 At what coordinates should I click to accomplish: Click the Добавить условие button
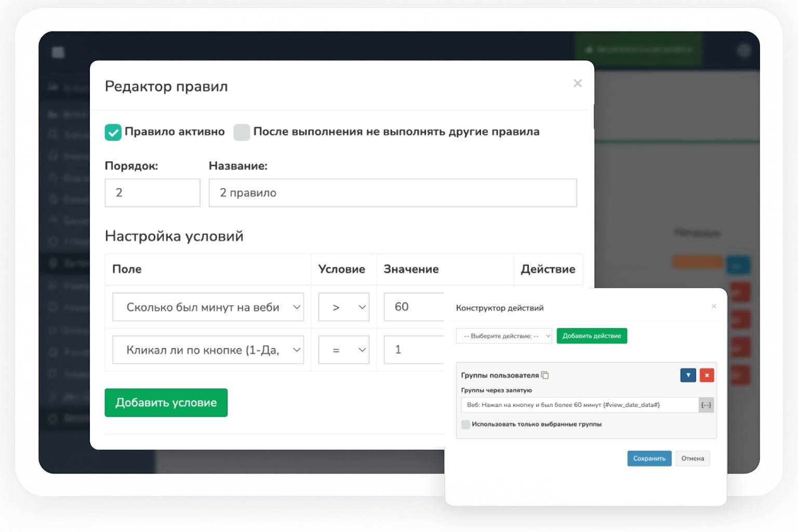[166, 403]
